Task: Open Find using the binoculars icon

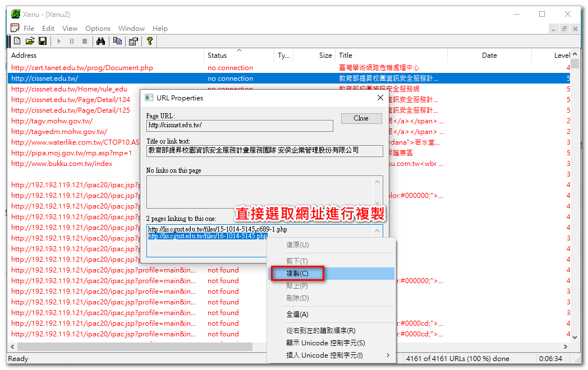Action: click(100, 41)
